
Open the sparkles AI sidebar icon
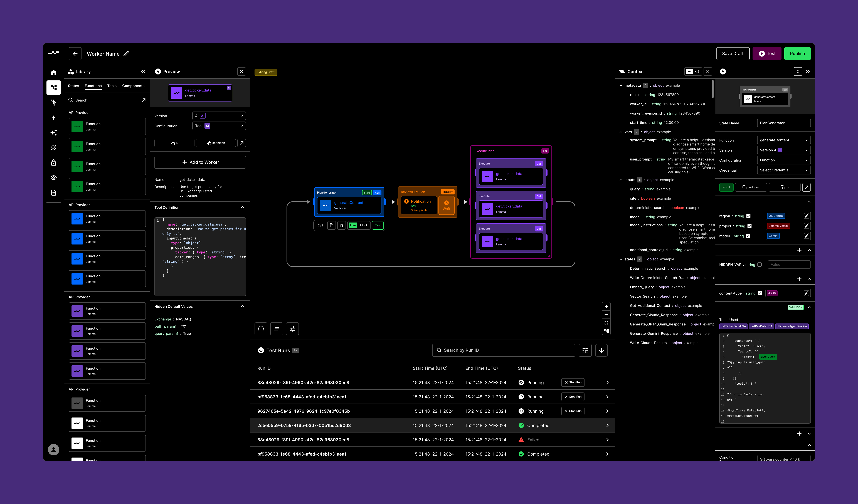tap(53, 132)
